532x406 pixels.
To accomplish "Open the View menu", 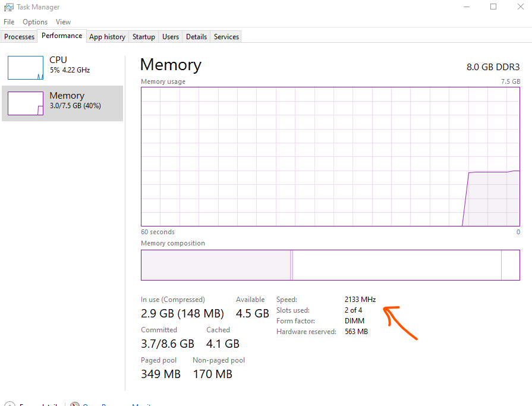I will click(x=63, y=22).
